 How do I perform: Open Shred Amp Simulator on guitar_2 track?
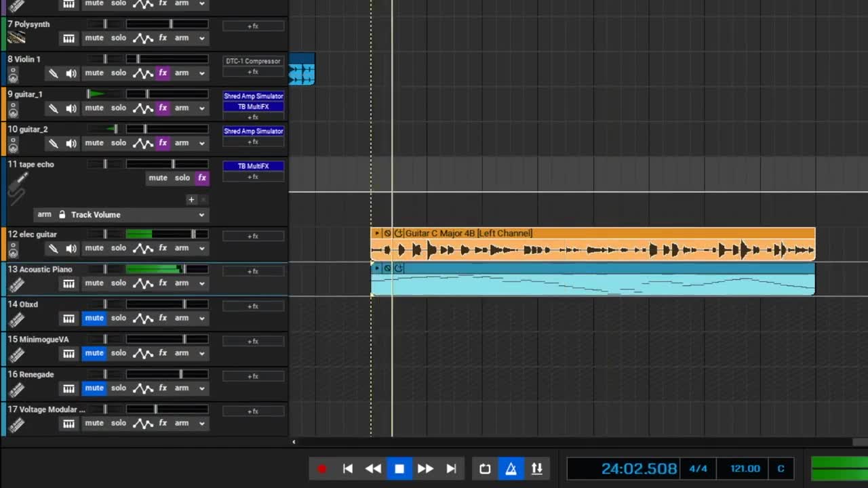[253, 131]
